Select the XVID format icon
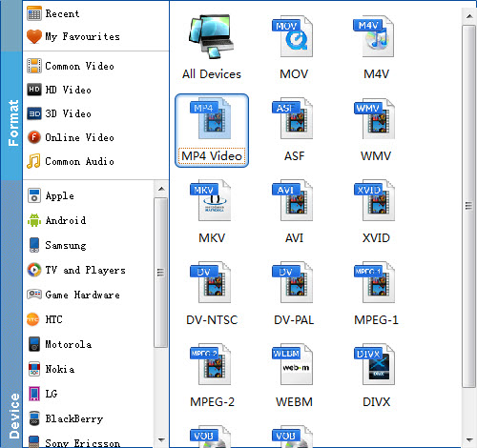 375,200
